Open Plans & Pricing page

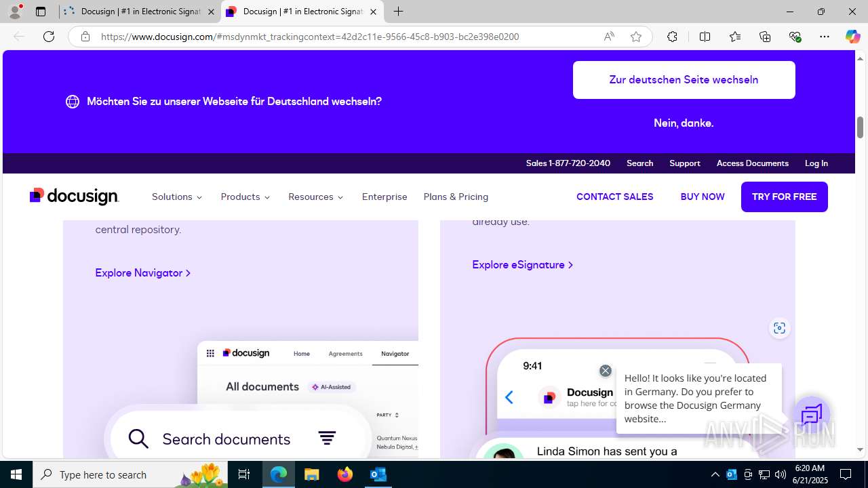pos(456,197)
